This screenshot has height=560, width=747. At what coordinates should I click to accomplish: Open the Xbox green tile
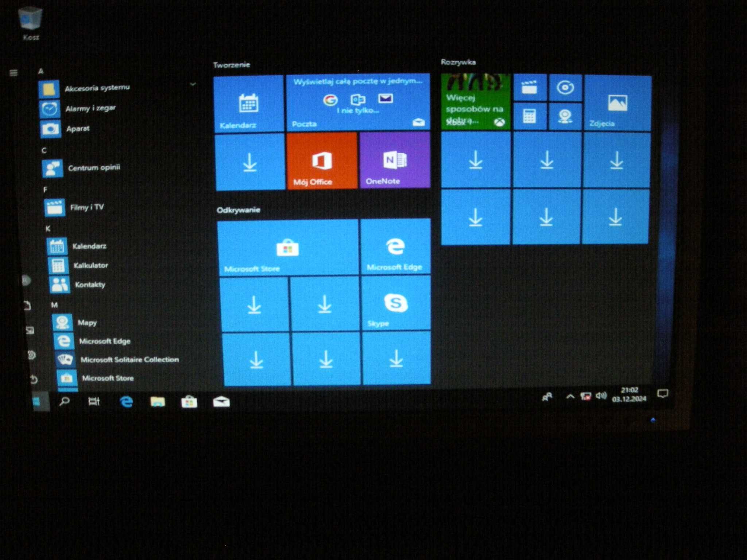pyautogui.click(x=476, y=101)
